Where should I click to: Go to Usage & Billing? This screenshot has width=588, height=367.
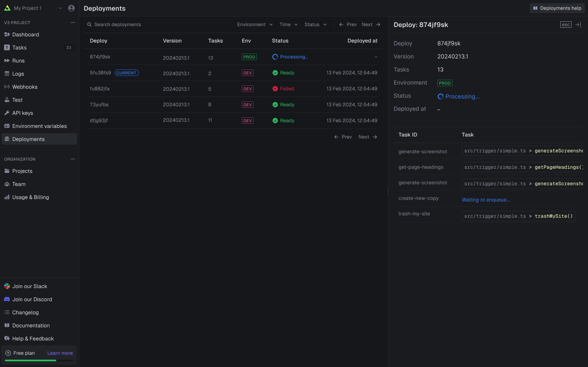coord(30,197)
